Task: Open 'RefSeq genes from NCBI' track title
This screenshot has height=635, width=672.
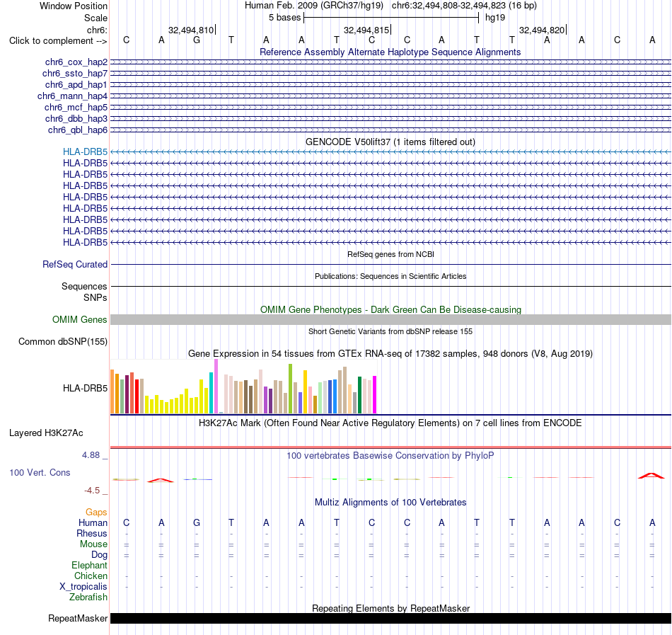Action: click(x=390, y=254)
